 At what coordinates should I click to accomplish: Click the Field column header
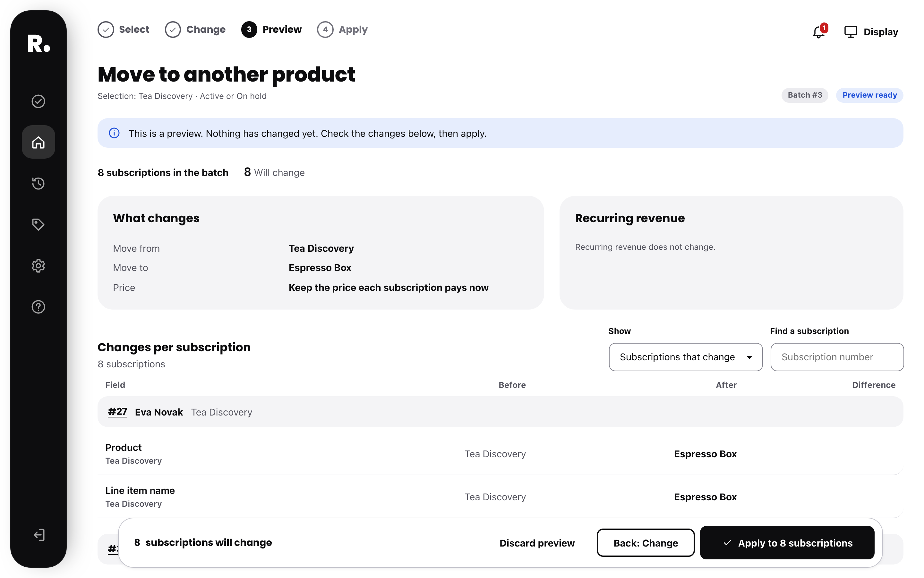[115, 385]
